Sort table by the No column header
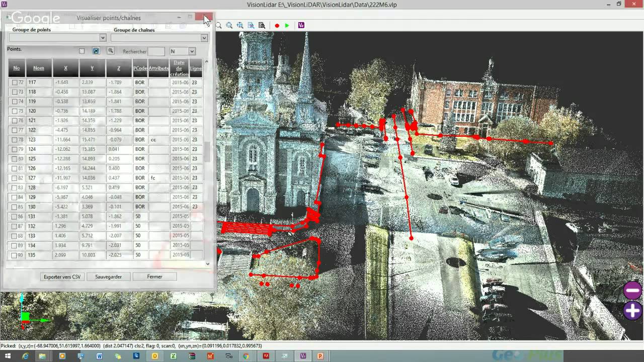Screen dimensions: 644x362 tap(16, 68)
